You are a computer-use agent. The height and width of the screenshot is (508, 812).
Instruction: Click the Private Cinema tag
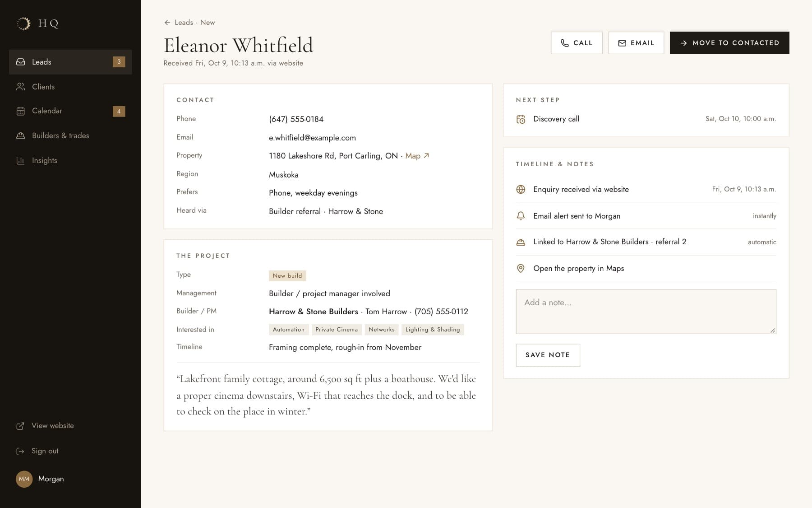click(337, 330)
